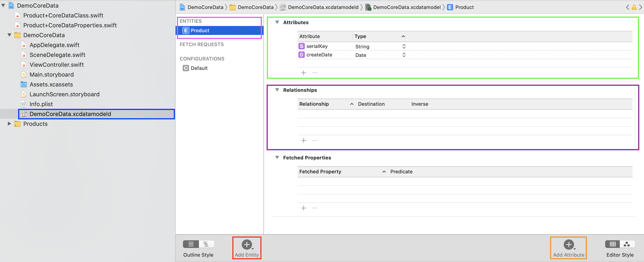
Task: Select the Product entity in Entities list
Action: coord(200,30)
